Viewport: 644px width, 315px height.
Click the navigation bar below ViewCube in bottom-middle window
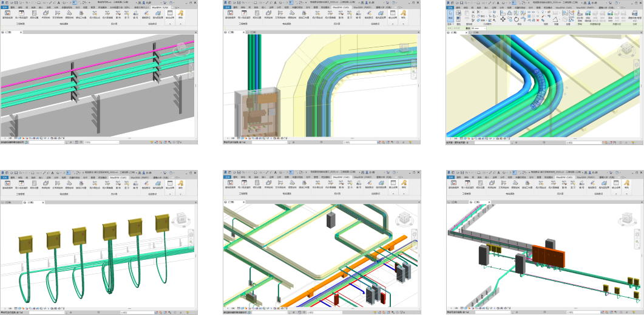pos(414,235)
